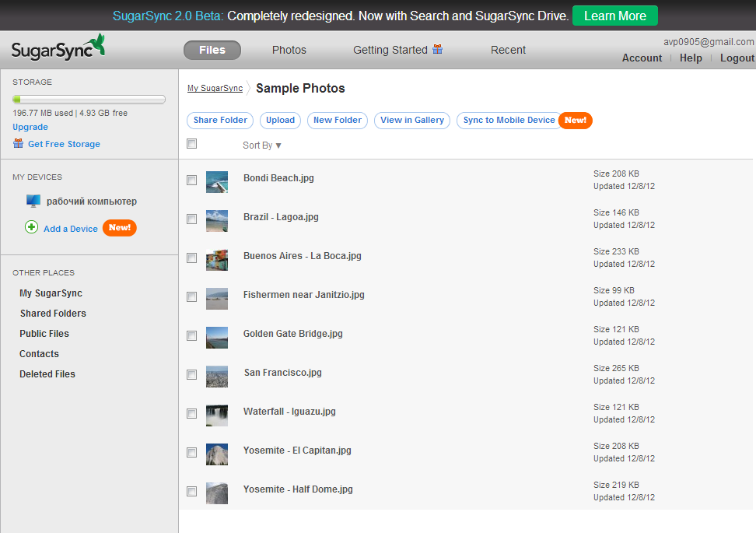Image resolution: width=756 pixels, height=533 pixels.
Task: Click the San Francisco.jpg file name
Action: click(x=283, y=373)
